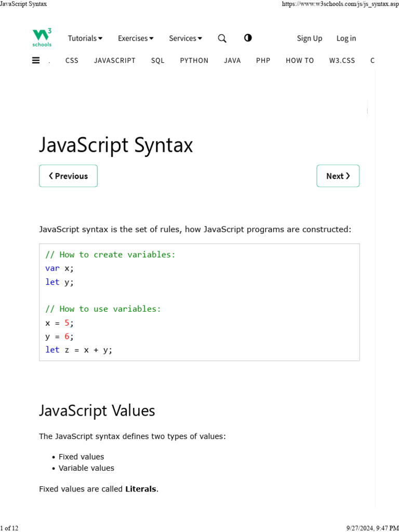Toggle dark mode contrast icon
This screenshot has width=399, height=532.
(248, 37)
